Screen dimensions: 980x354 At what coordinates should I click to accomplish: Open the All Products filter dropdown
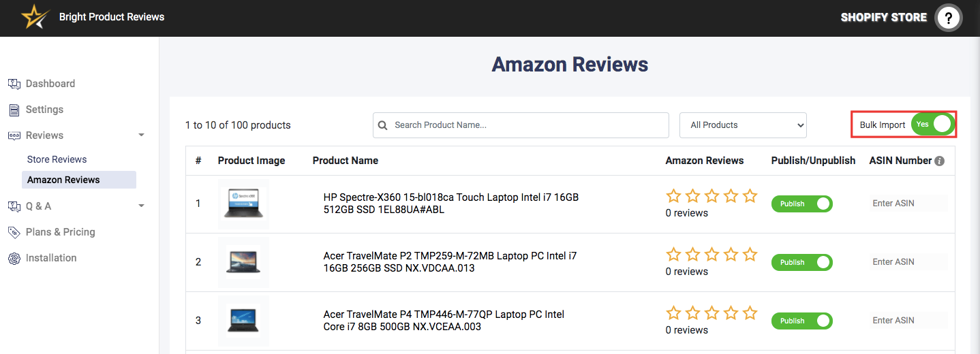pos(743,125)
